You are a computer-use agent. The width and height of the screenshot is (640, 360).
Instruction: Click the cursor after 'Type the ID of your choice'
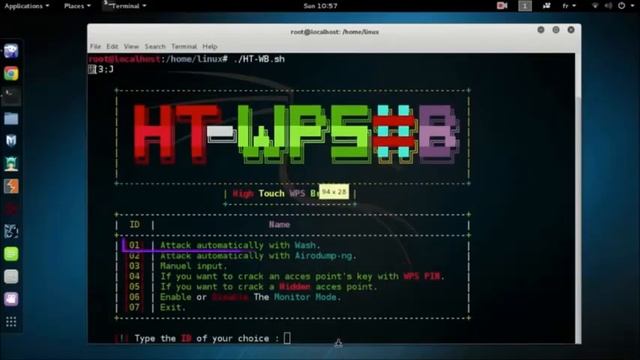287,338
